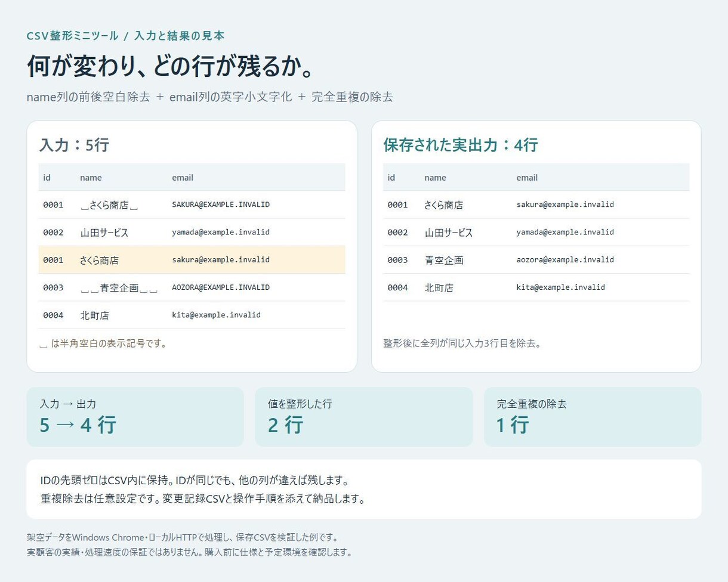Click the email column header in output table

pos(527,177)
